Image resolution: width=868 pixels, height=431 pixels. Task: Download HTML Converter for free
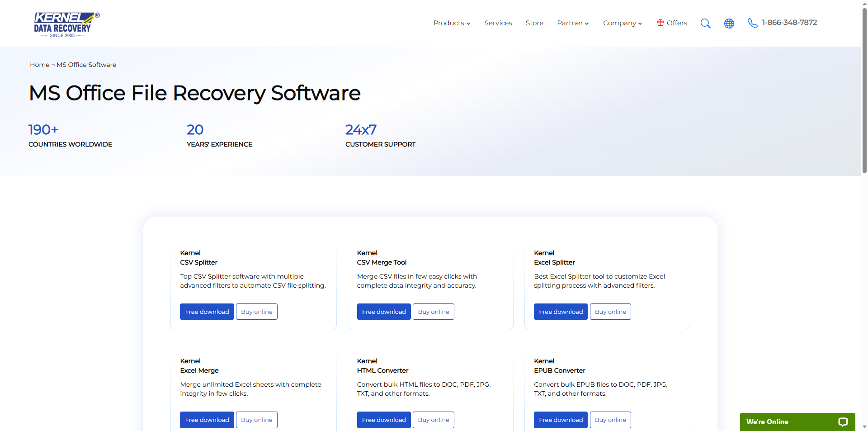pos(384,420)
